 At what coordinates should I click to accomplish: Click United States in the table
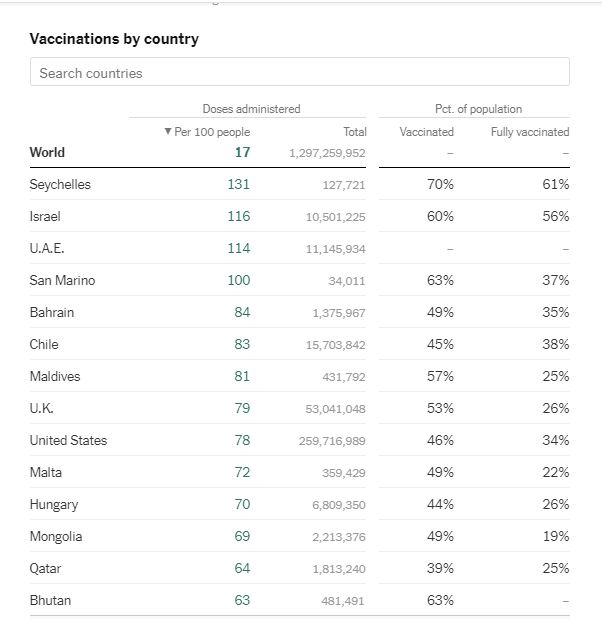click(x=68, y=441)
